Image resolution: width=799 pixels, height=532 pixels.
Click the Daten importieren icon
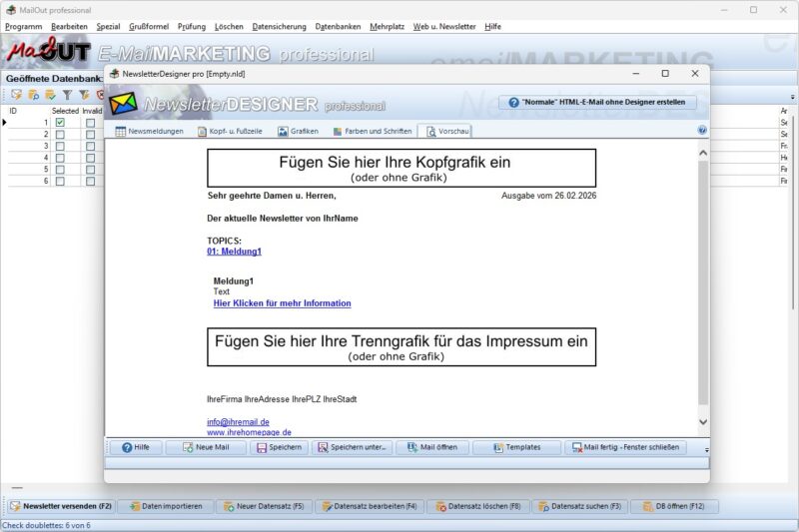pyautogui.click(x=135, y=506)
